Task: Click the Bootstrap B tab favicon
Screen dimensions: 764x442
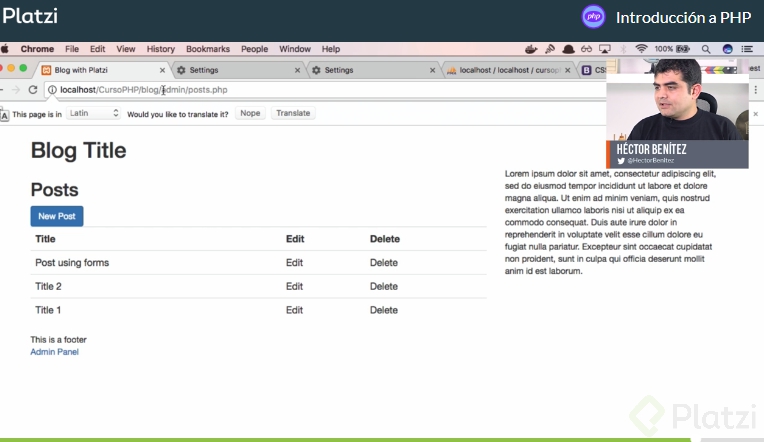Action: [587, 70]
